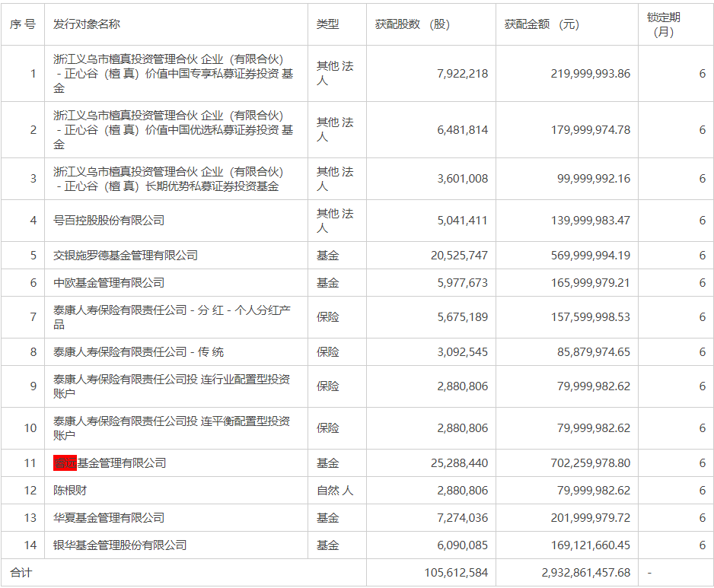Viewport: 714px width, 588px height.
Task: Click lock period 6 in 陈根财 row
Action: point(703,491)
